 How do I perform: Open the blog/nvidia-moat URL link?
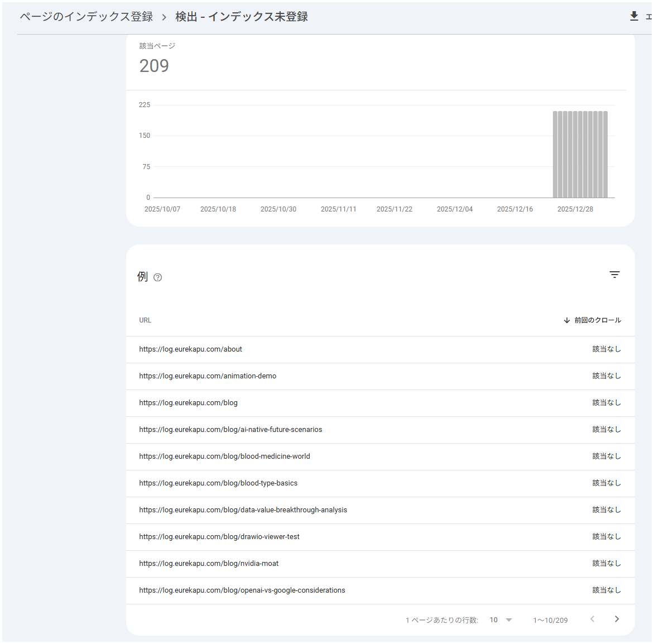208,563
